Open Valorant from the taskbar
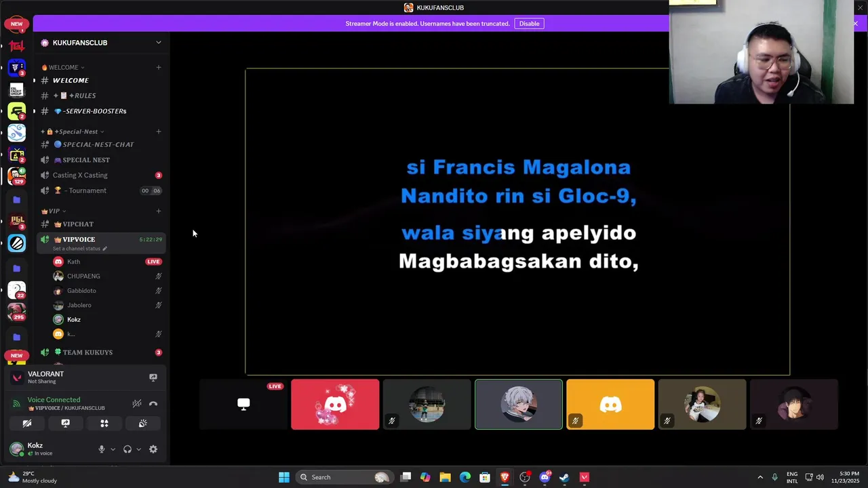This screenshot has width=868, height=488. click(x=584, y=477)
